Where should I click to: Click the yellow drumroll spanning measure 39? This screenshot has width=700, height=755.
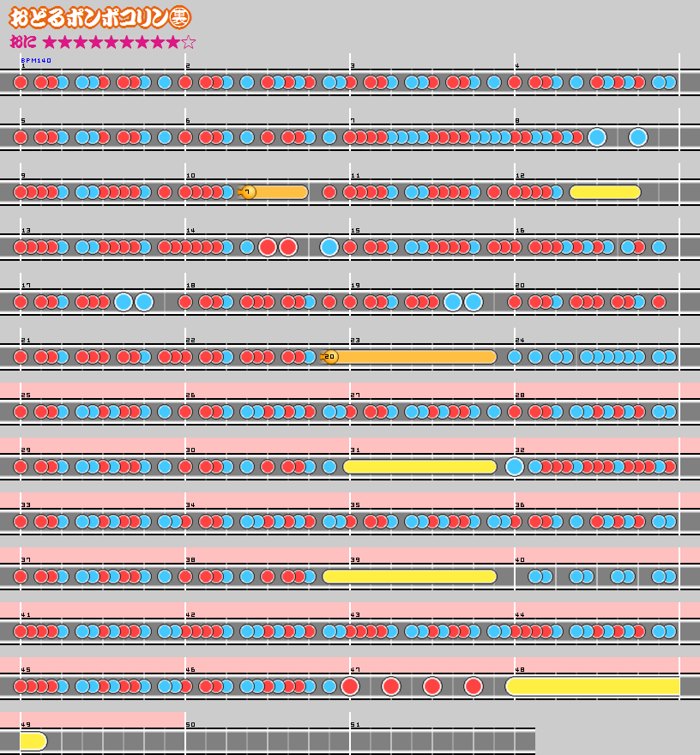pos(410,577)
